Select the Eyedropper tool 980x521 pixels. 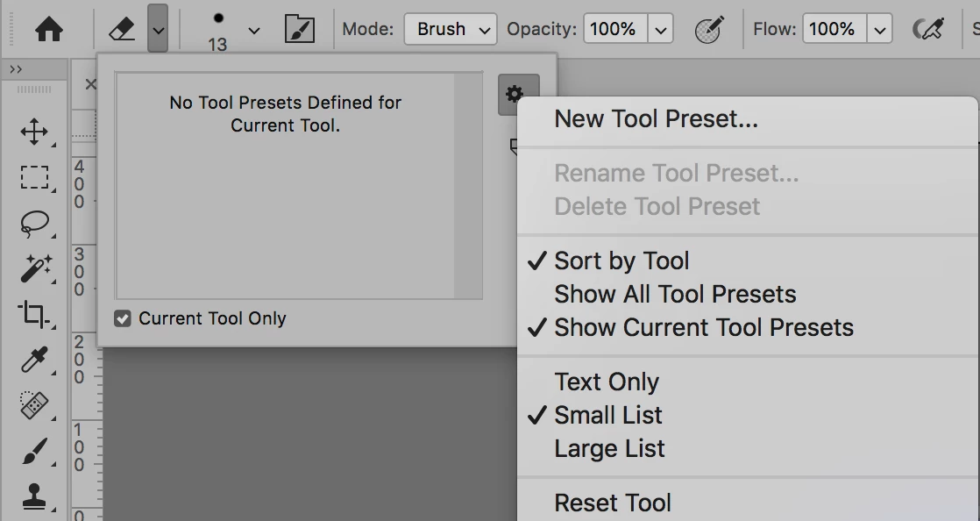click(x=34, y=359)
